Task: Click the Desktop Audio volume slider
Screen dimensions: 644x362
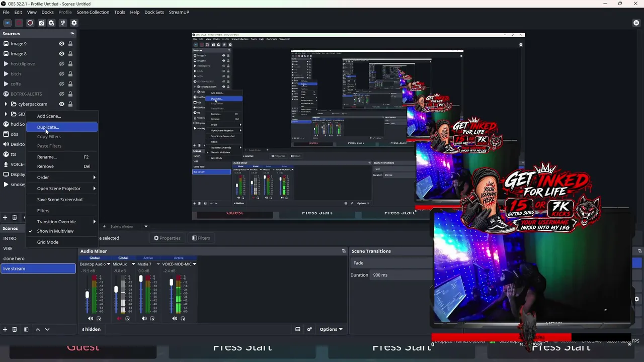Action: pyautogui.click(x=87, y=294)
